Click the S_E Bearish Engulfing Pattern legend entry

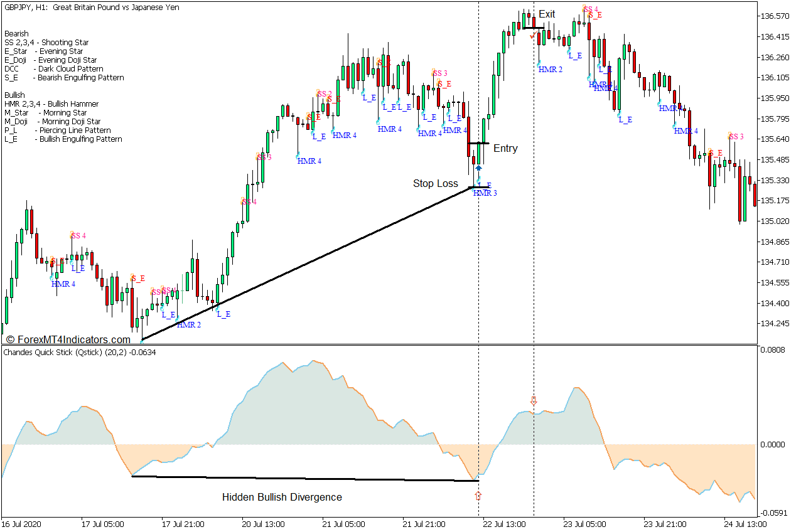[64, 78]
